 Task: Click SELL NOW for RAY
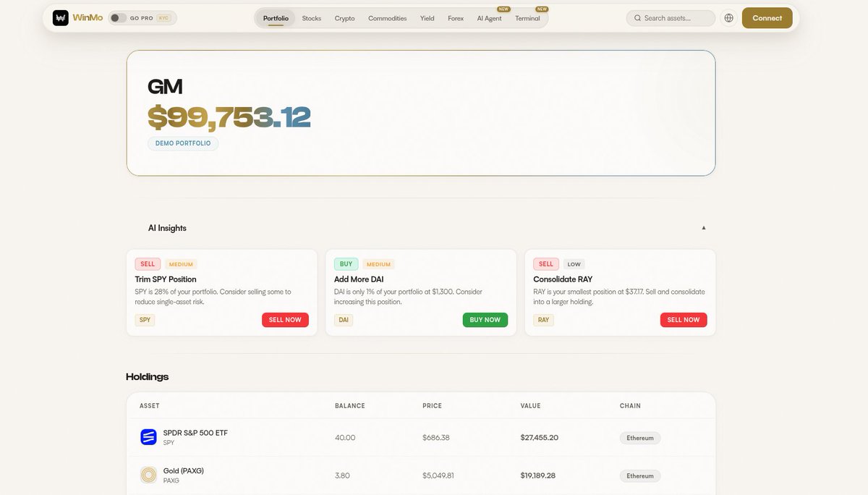pyautogui.click(x=684, y=320)
